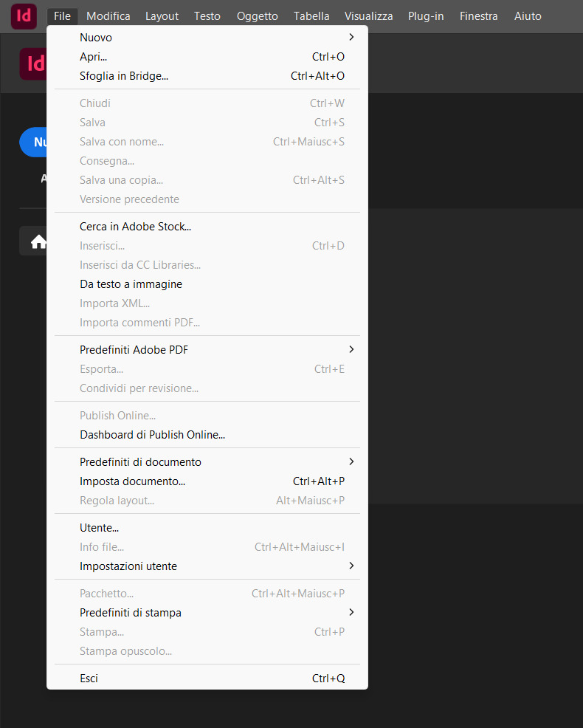
Task: Select Sfoglia in Bridge... menu entry
Action: tap(124, 75)
